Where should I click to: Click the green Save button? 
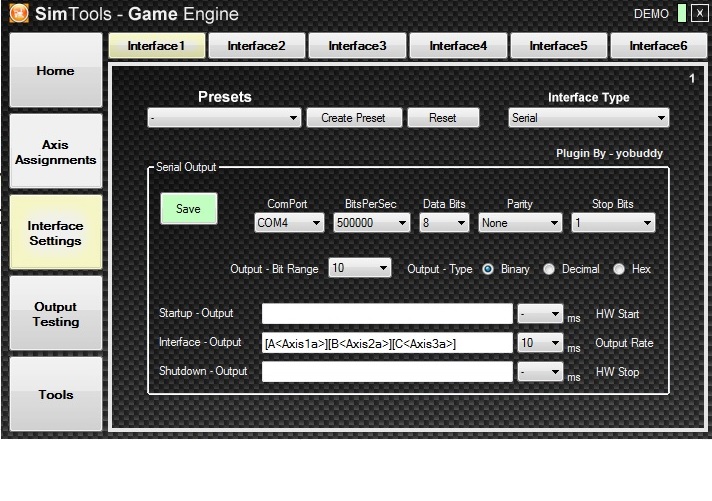[x=188, y=209]
